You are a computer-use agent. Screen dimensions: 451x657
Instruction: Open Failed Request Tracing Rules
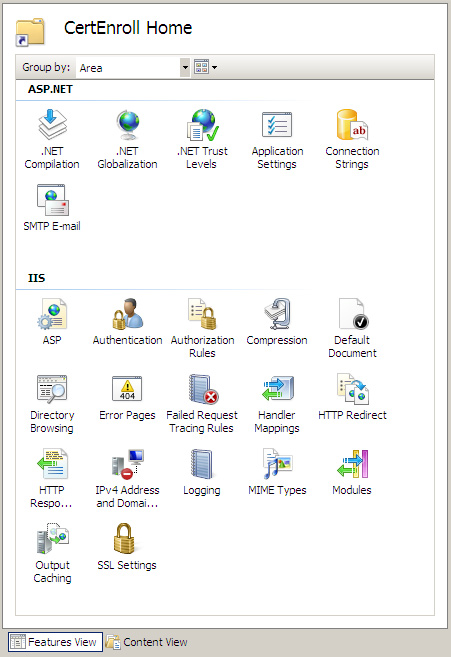point(202,404)
